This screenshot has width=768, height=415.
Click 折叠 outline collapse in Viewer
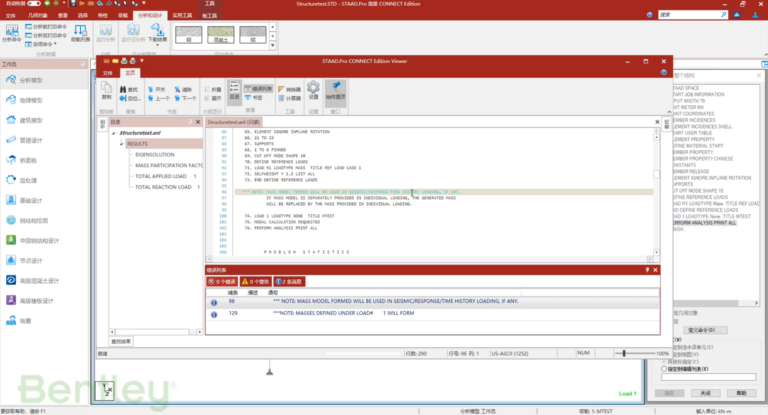coord(213,90)
